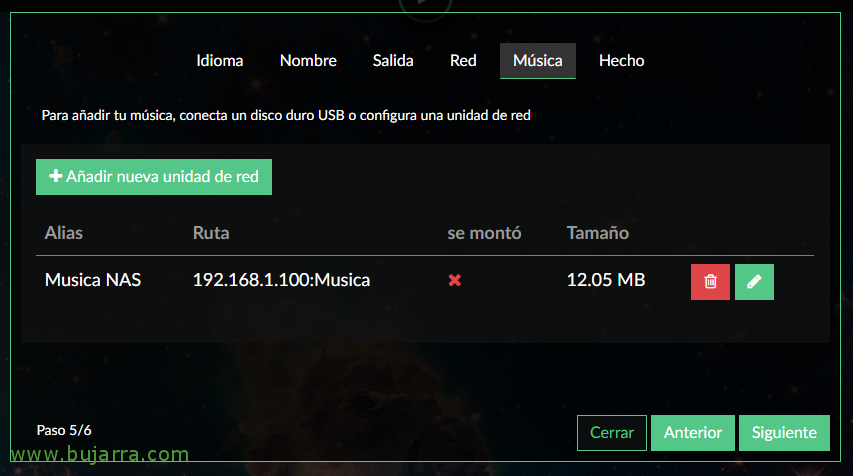Open the Idioma tab
This screenshot has height=476, width=853.
click(x=220, y=60)
